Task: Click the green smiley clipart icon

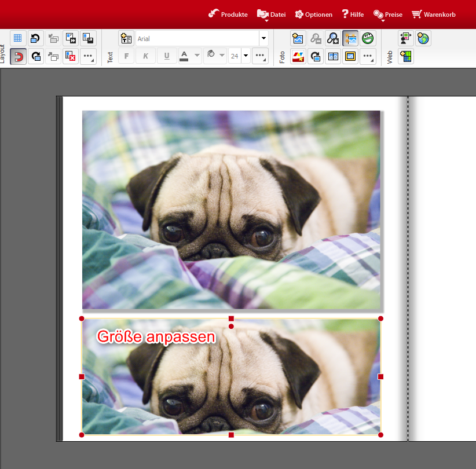Action: 368,38
